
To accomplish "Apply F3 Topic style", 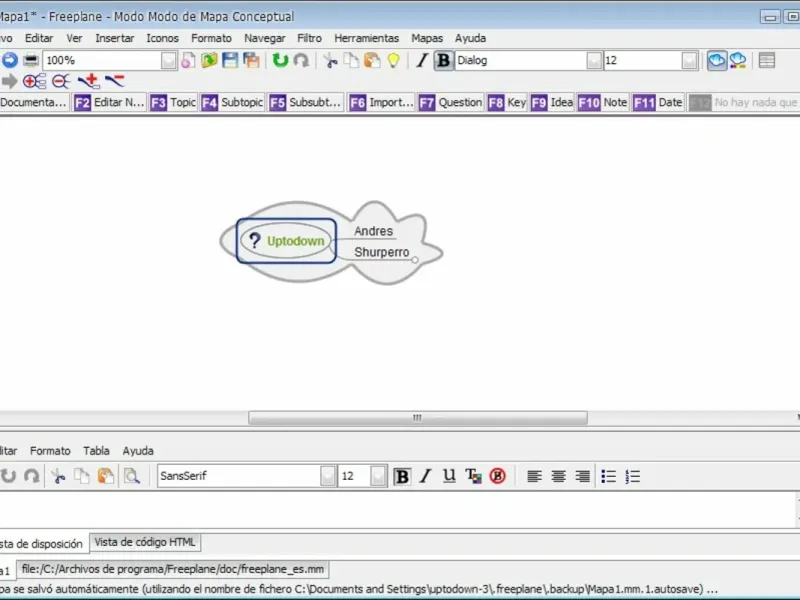I will [173, 103].
